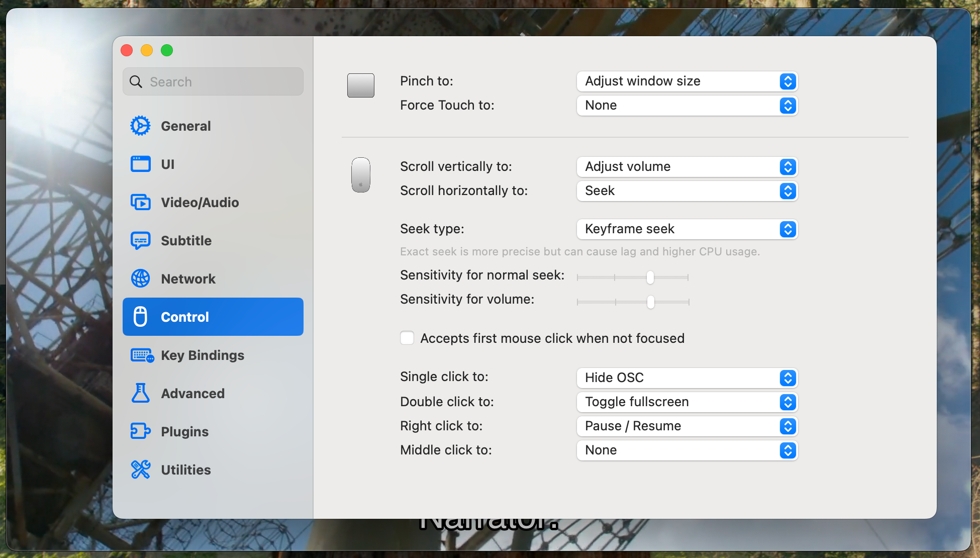Viewport: 980px width, 558px height.
Task: Click the General gear icon in sidebar
Action: pos(141,126)
